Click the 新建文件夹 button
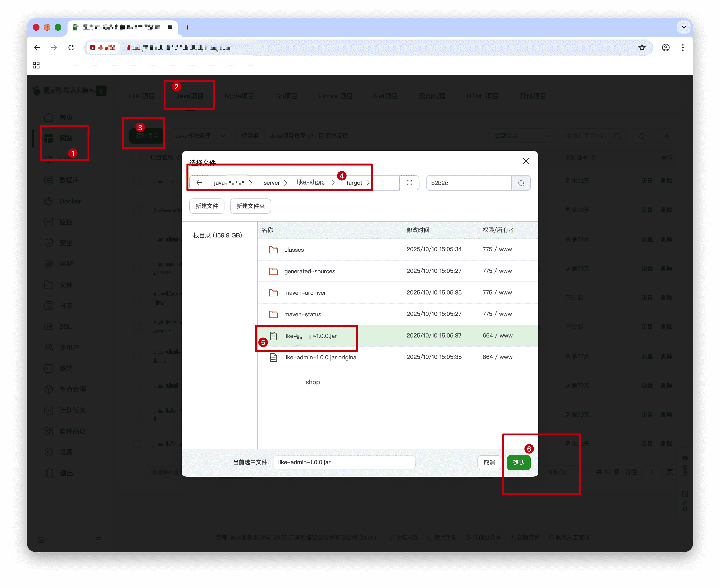 click(x=250, y=206)
